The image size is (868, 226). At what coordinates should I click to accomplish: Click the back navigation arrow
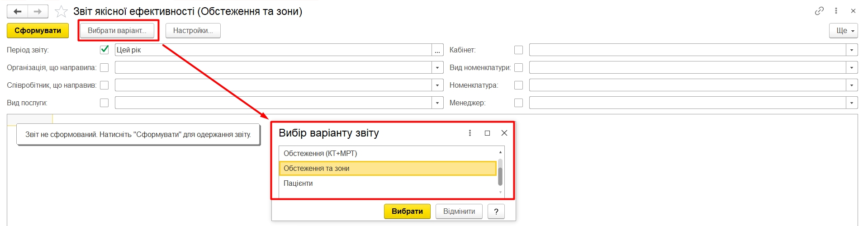[x=18, y=11]
